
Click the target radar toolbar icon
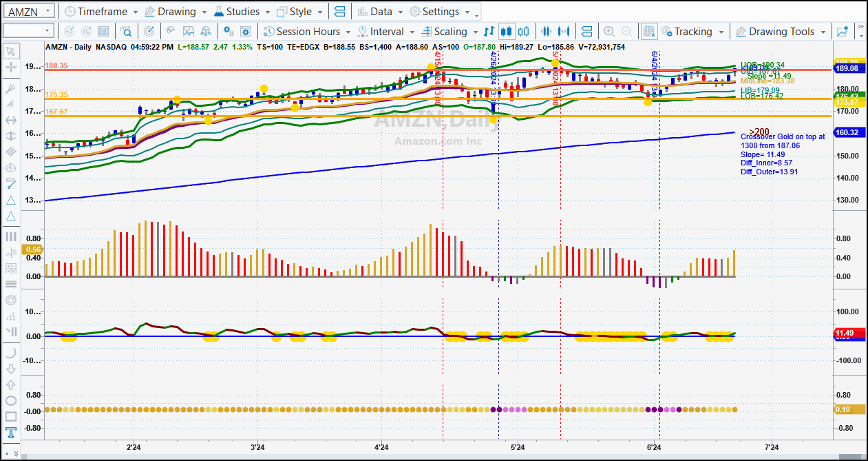[149, 32]
